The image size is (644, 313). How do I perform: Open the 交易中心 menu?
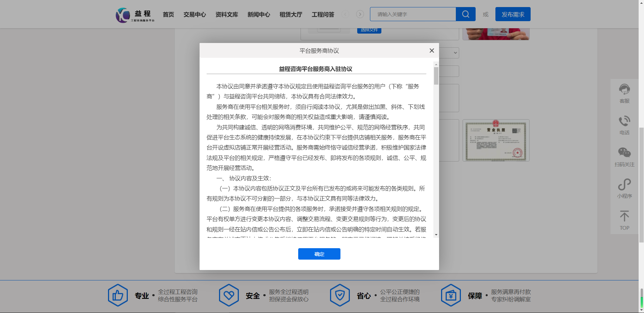click(x=195, y=14)
